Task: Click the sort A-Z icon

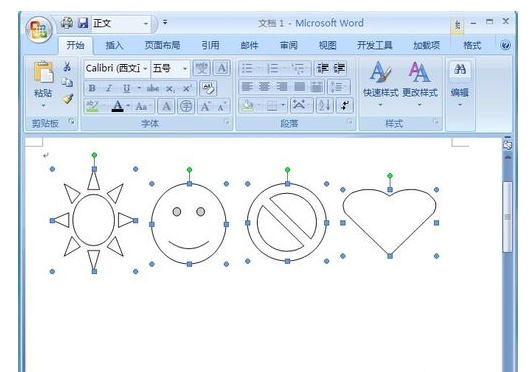Action: [325, 106]
